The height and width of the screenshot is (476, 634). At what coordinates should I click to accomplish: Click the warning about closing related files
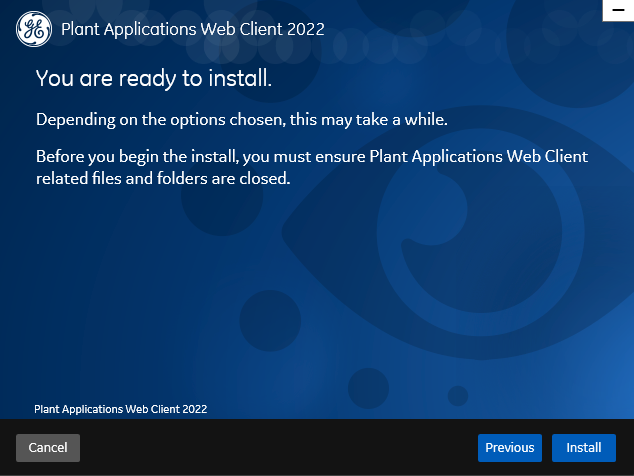click(312, 167)
